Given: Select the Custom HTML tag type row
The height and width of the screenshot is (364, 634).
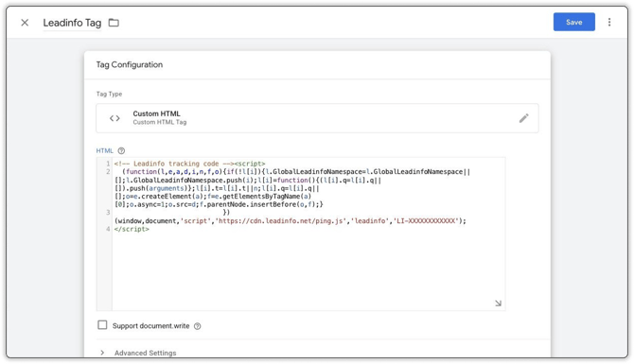Looking at the screenshot, I should click(x=317, y=118).
